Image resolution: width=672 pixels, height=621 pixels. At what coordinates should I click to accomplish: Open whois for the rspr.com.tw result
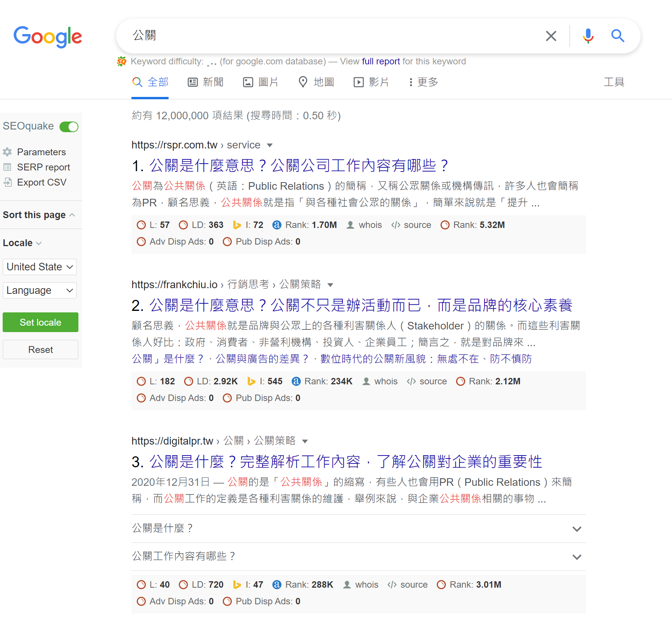(364, 225)
